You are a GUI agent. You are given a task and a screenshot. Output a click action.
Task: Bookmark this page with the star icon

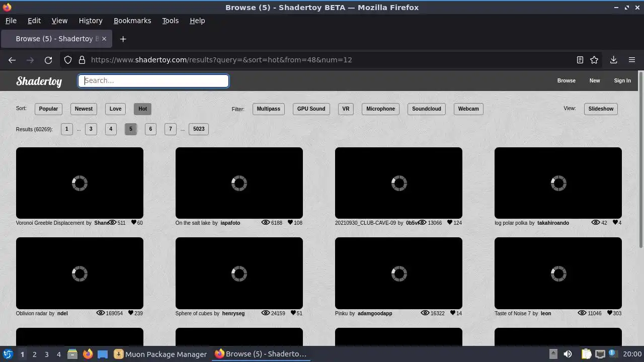[594, 60]
